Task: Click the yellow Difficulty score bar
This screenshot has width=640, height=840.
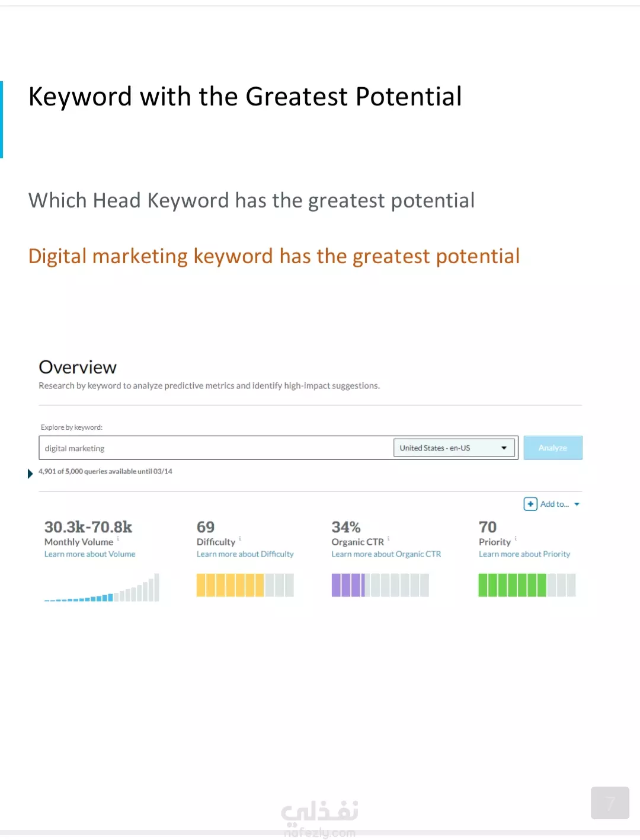Action: [x=245, y=585]
